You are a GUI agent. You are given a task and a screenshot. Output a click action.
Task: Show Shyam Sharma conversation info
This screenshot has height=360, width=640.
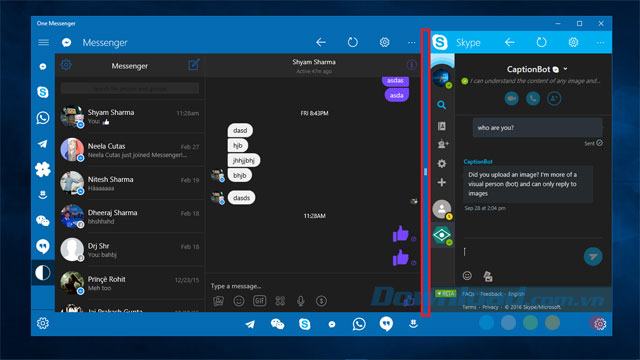(411, 65)
